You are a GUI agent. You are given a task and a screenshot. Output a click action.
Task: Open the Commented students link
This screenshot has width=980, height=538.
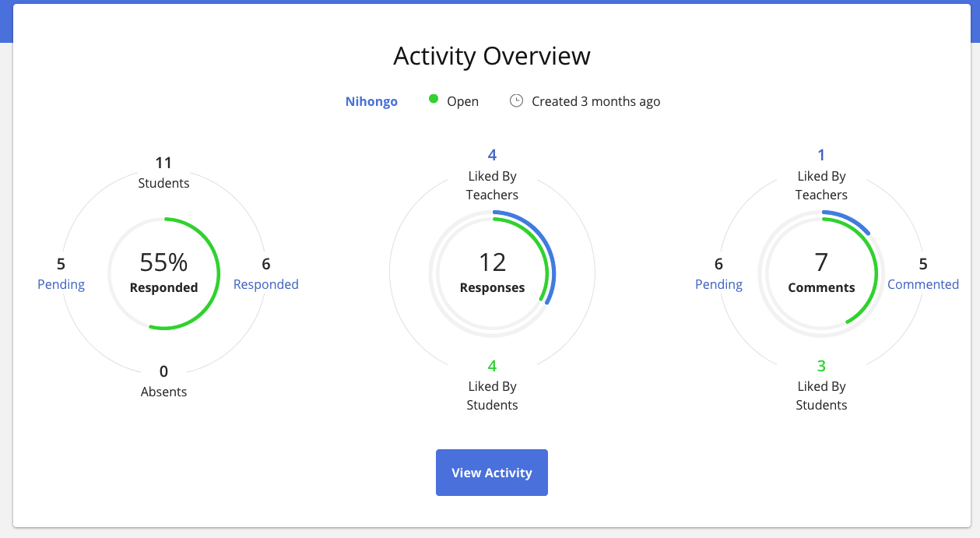coord(923,284)
